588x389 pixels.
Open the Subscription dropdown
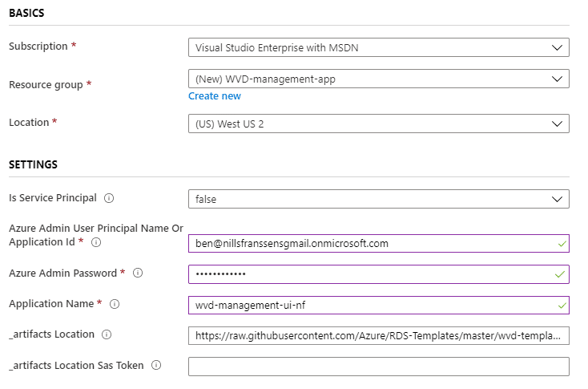pos(379,47)
